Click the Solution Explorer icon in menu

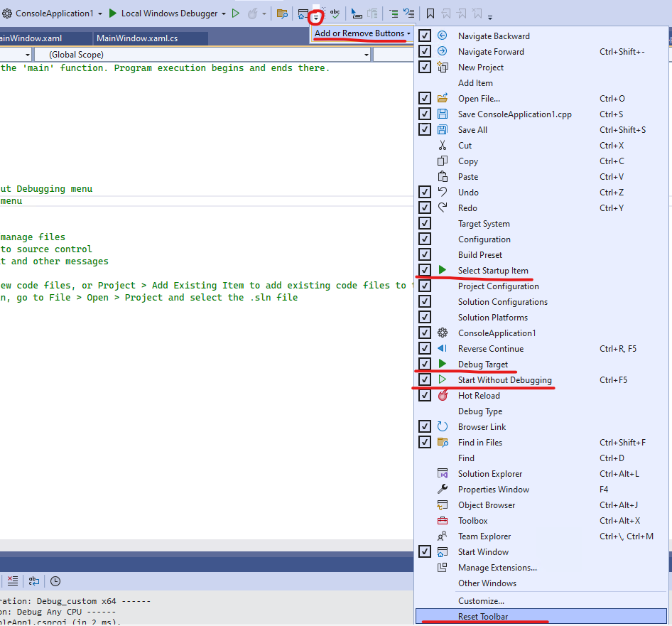coord(443,473)
